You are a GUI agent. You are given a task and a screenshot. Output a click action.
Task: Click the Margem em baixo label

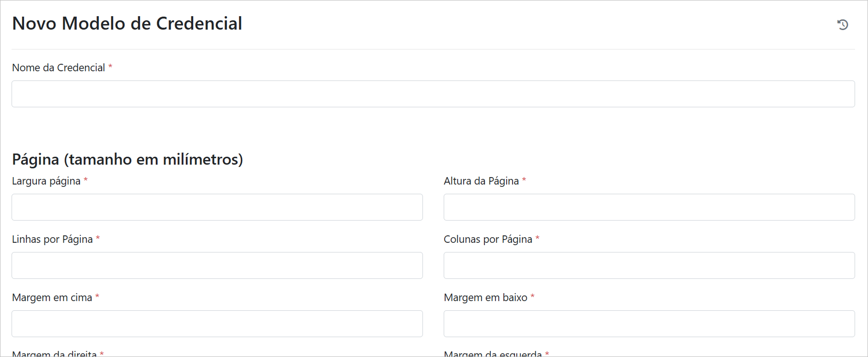[x=485, y=298]
